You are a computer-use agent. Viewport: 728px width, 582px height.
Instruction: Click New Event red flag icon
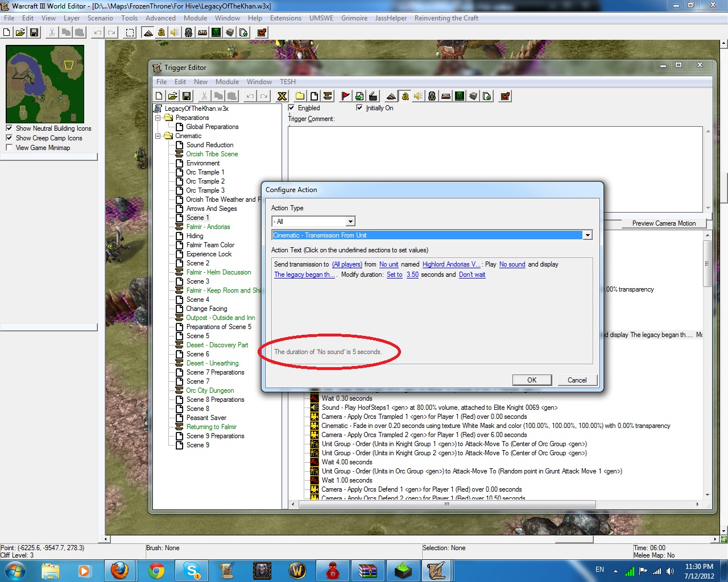point(345,96)
